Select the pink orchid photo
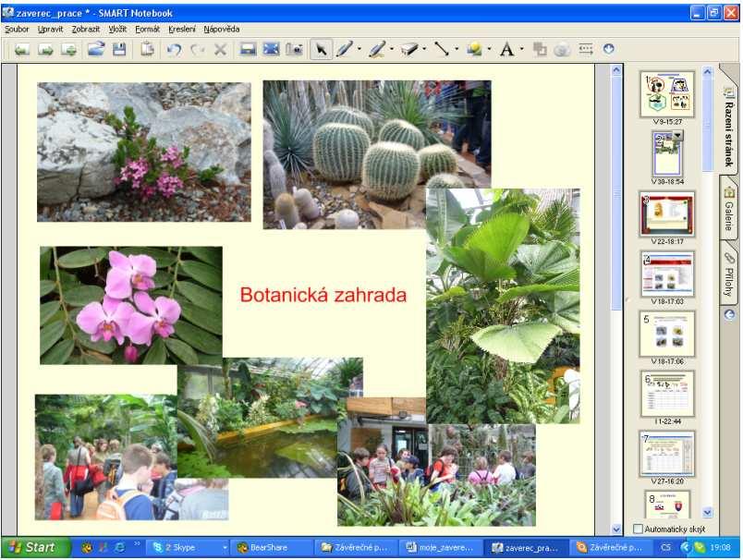Viewport: 743px width, 560px height. (x=131, y=305)
